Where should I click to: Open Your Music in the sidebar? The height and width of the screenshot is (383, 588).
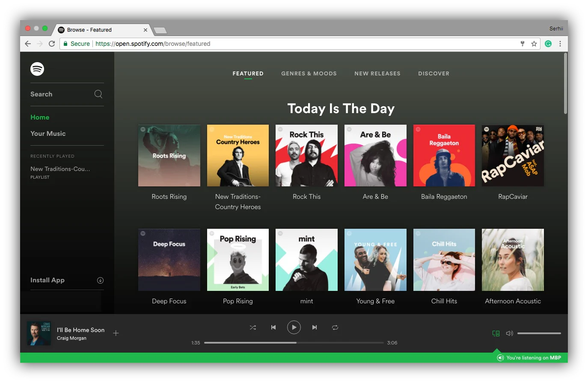pos(48,134)
